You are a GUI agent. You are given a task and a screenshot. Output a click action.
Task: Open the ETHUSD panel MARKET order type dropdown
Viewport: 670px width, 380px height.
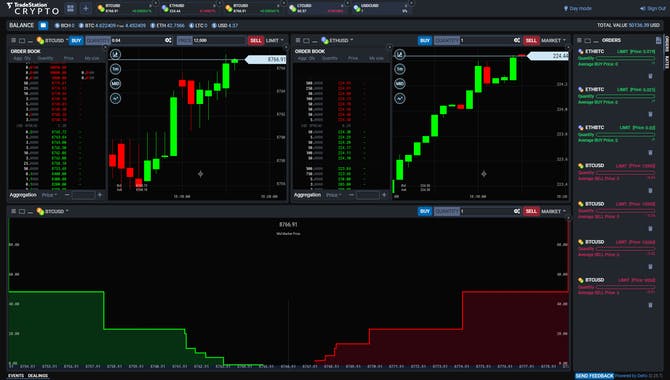click(x=553, y=41)
